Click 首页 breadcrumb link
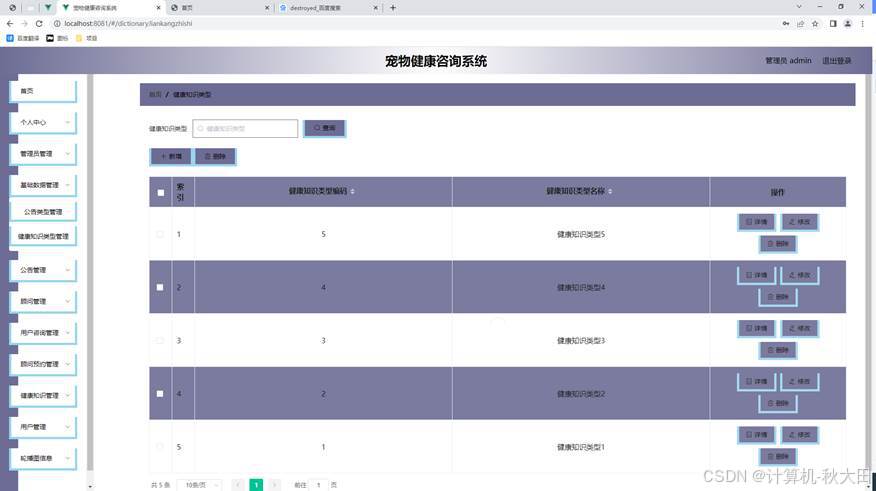The image size is (876, 491). (x=155, y=94)
